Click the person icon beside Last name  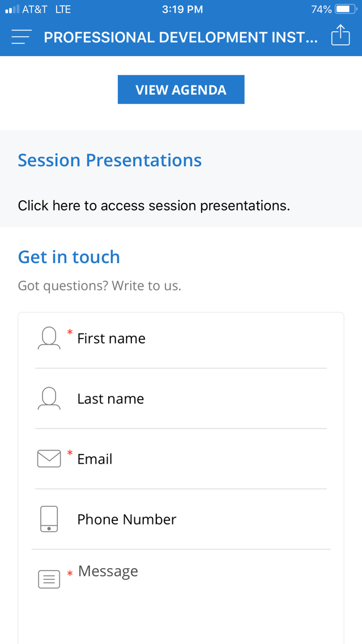tap(49, 399)
